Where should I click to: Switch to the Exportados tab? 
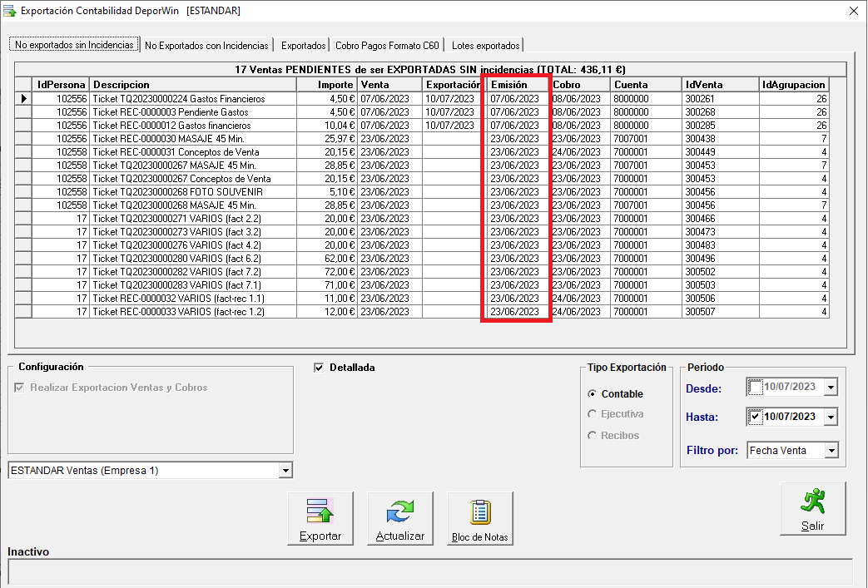(x=303, y=46)
